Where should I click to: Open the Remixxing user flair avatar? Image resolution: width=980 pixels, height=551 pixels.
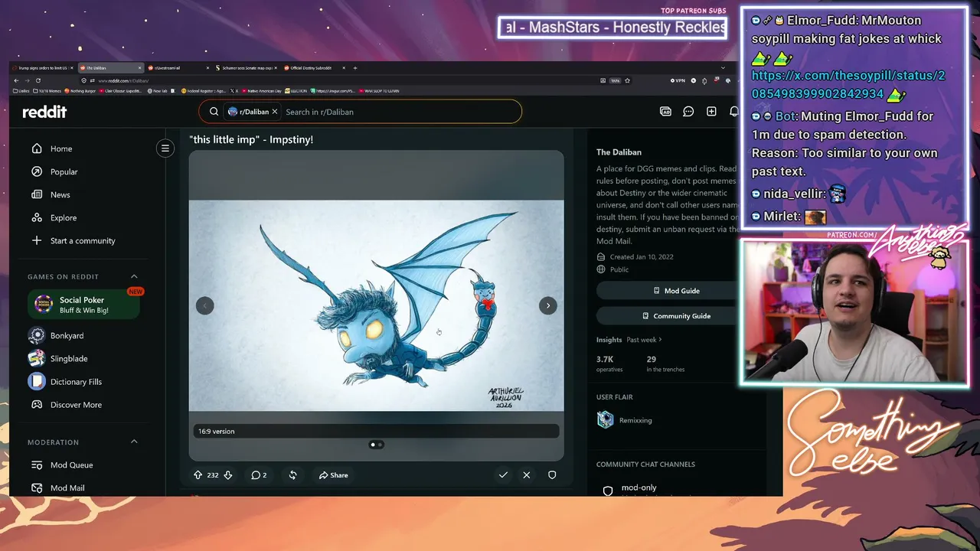point(606,419)
